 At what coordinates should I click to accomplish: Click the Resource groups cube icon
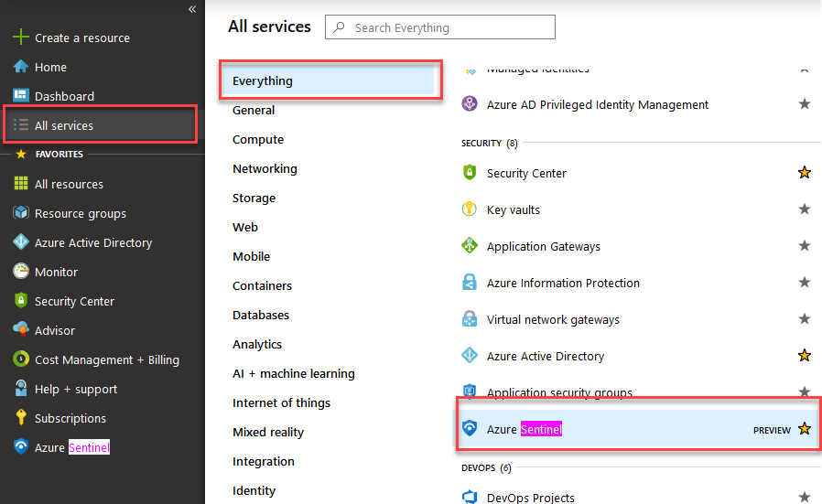21,213
